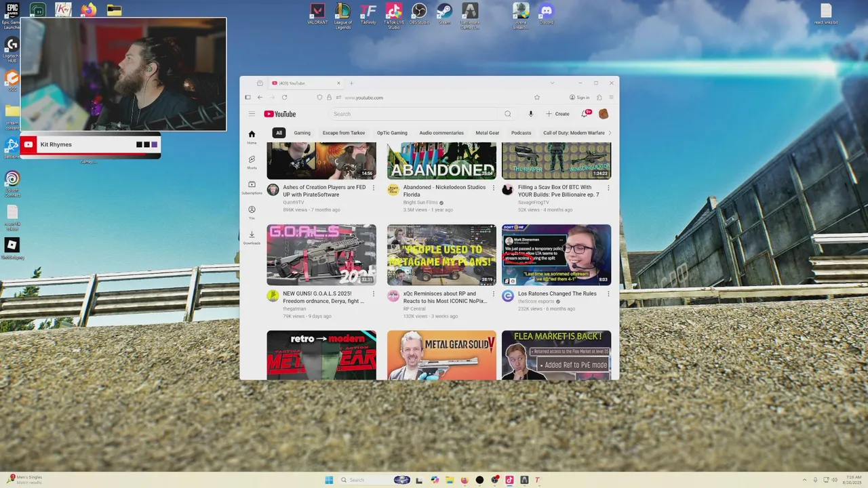Open the browser extensions icon
This screenshot has height=488, width=868.
[599, 98]
